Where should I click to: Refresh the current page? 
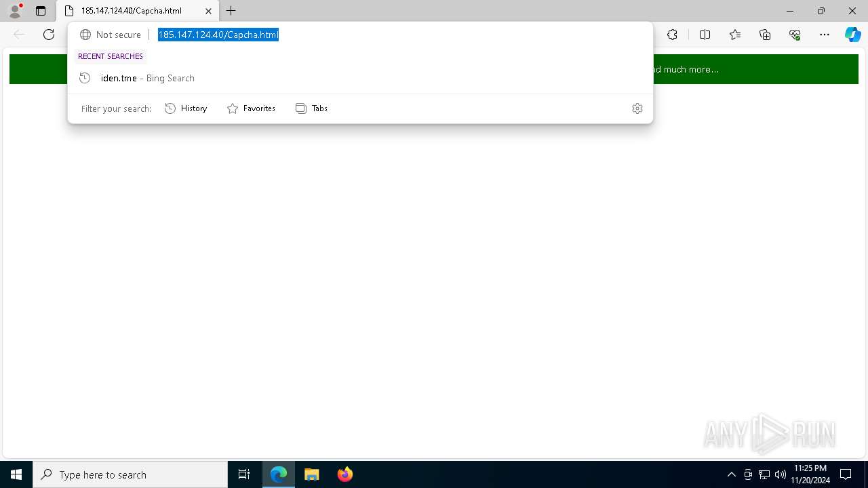click(49, 35)
